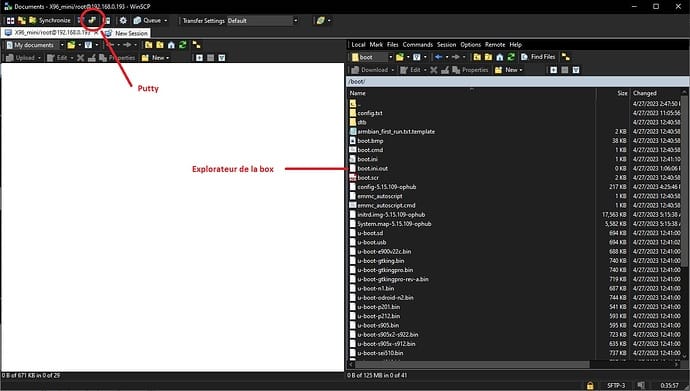This screenshot has height=391, width=690.
Task: Open the Transfer Settings Default dropdown
Action: [263, 21]
